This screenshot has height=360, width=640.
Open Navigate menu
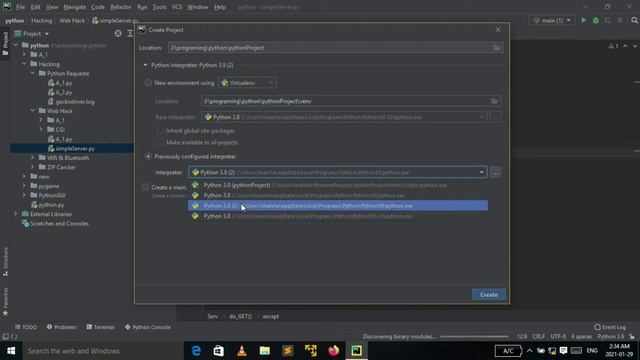75,7
